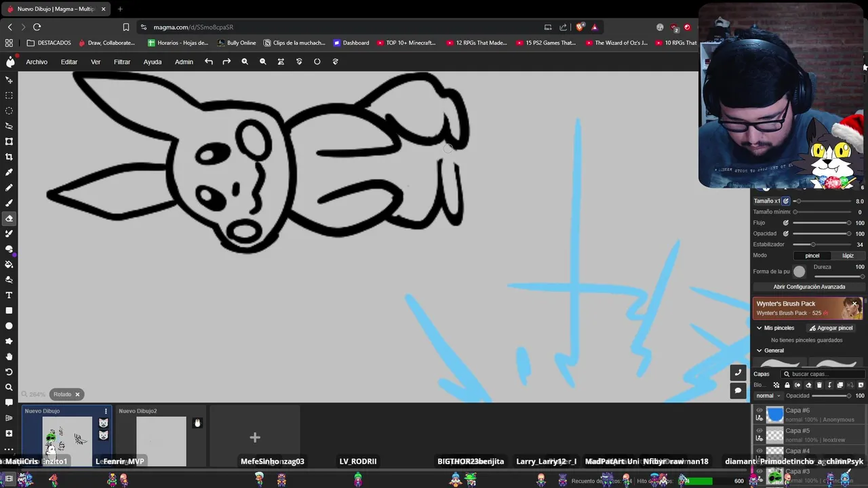Select the Ellipse selection tool
This screenshot has width=868, height=488.
point(9,110)
